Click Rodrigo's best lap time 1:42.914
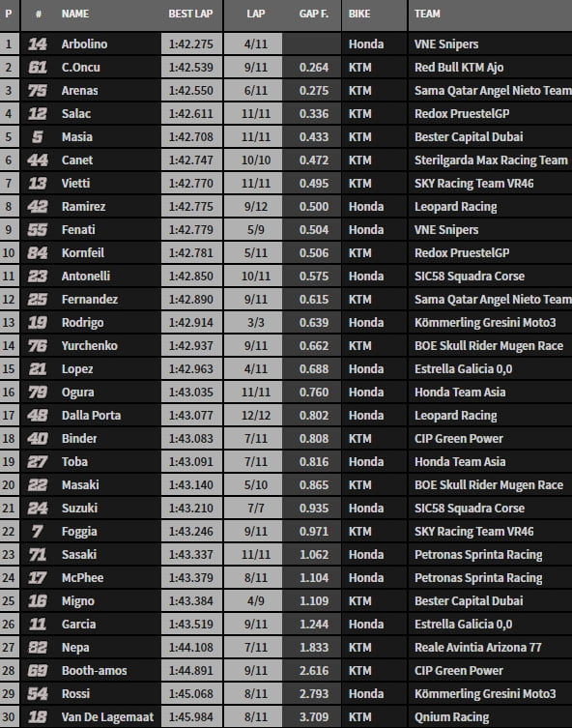Screen dimensions: 572x728 (191, 323)
